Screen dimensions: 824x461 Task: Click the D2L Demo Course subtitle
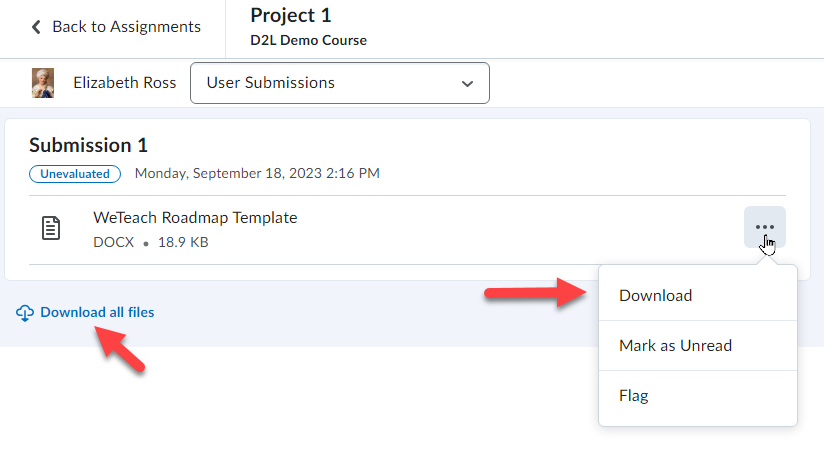(x=308, y=41)
